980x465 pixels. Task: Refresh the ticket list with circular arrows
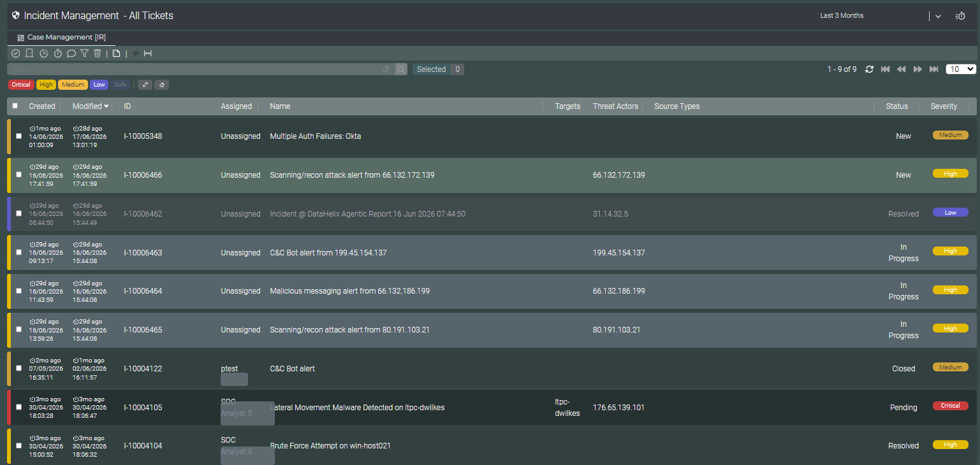point(869,69)
